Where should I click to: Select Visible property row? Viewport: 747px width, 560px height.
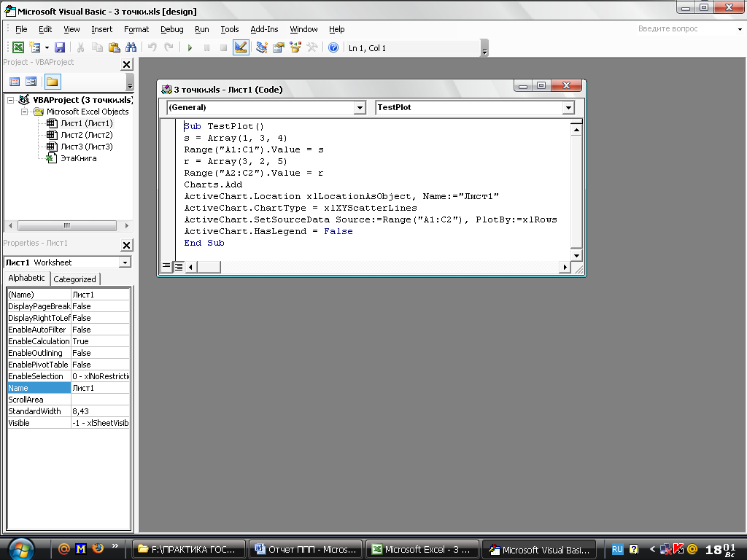click(x=69, y=423)
